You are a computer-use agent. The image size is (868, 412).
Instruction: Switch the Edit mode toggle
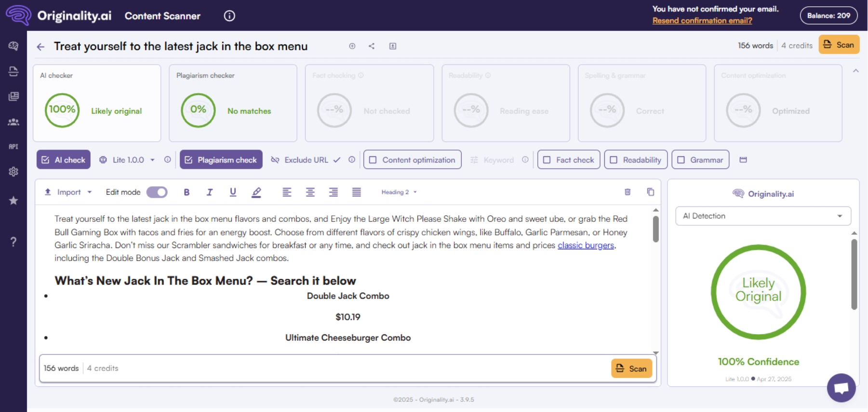(157, 192)
